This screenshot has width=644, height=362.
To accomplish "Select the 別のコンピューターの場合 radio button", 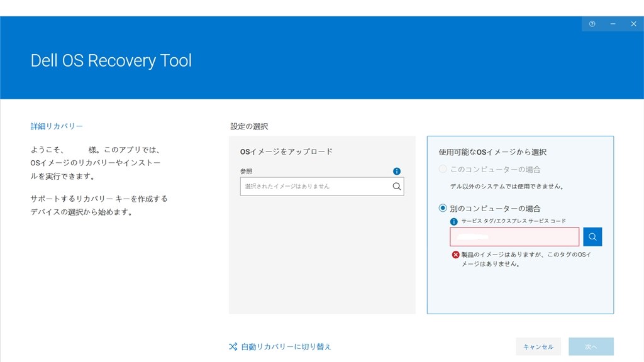I will click(x=442, y=208).
